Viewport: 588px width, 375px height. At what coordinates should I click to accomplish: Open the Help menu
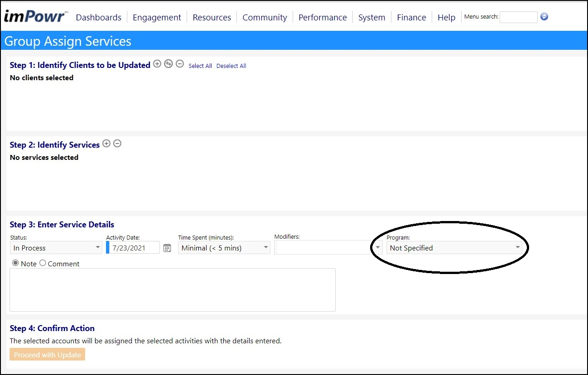tap(446, 17)
